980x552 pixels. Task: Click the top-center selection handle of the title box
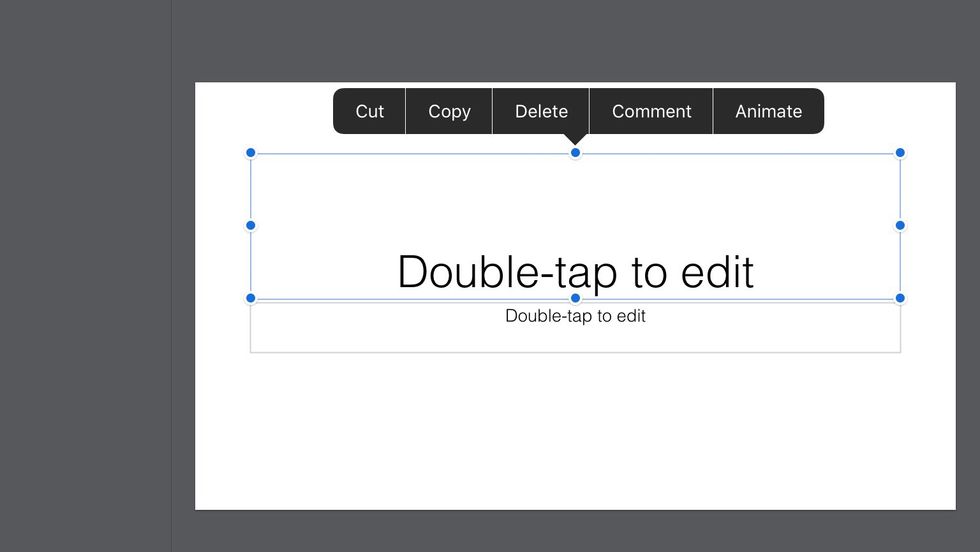576,153
